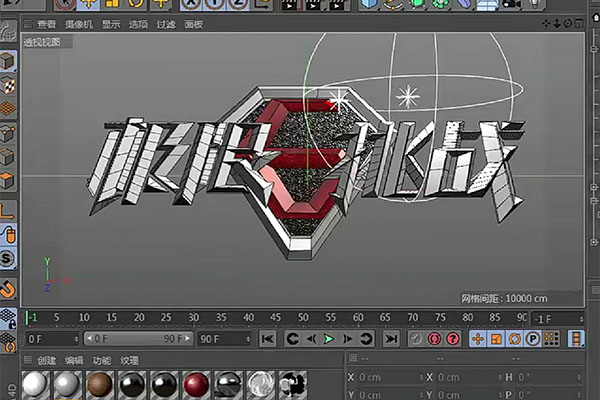The height and width of the screenshot is (400, 600).
Task: Open 摄像机 viewport menu
Action: click(78, 24)
